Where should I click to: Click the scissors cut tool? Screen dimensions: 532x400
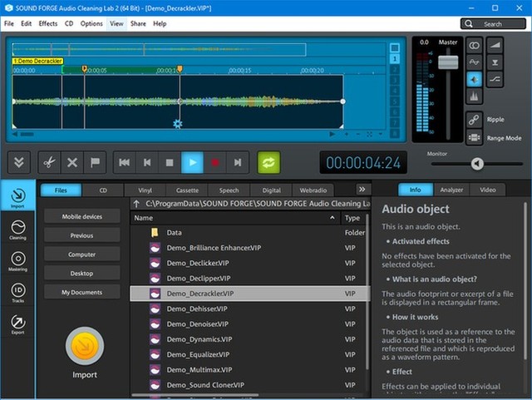[48, 162]
